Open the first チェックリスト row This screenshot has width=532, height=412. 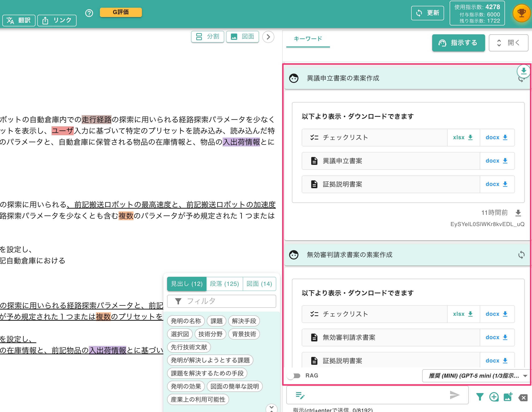coord(374,138)
